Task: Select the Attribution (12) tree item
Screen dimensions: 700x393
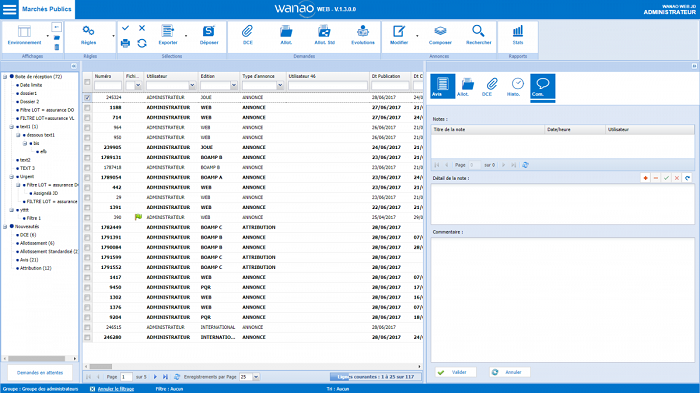Action: click(35, 268)
